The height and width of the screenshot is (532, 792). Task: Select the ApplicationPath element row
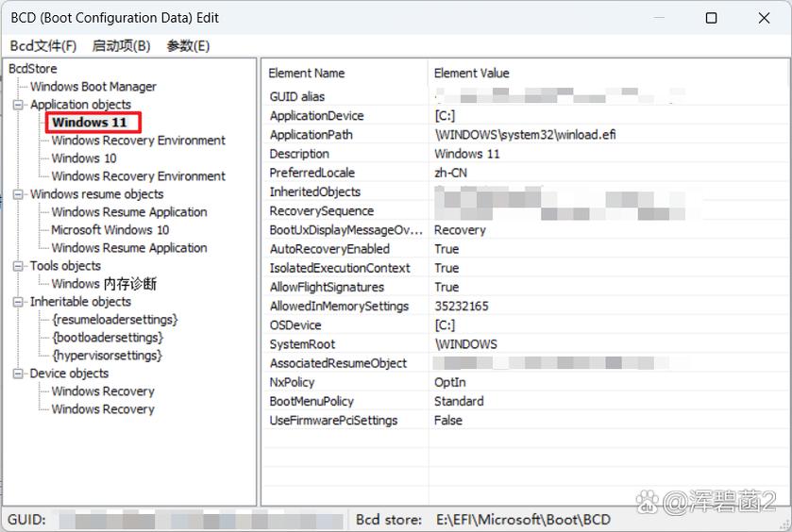point(525,135)
